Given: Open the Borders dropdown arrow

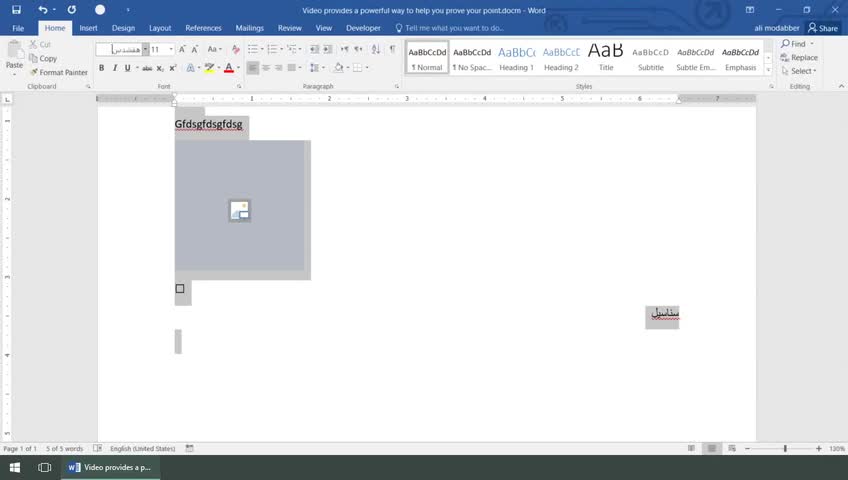Looking at the screenshot, I should [x=367, y=68].
